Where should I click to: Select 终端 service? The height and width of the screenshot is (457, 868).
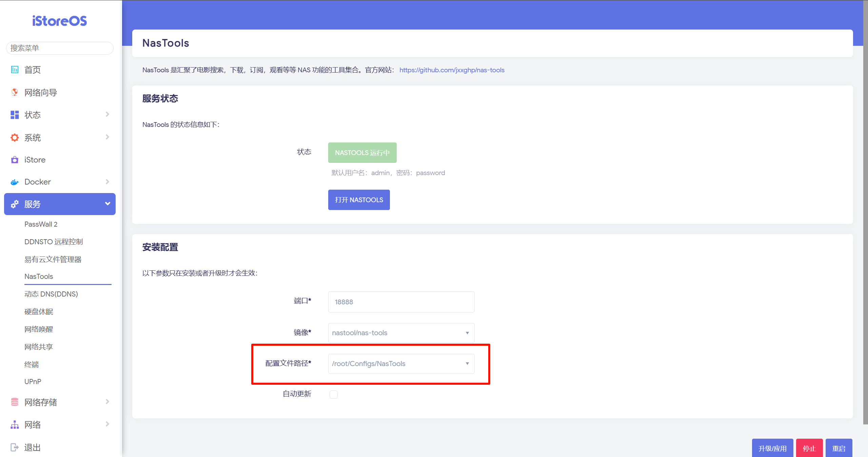pyautogui.click(x=32, y=365)
